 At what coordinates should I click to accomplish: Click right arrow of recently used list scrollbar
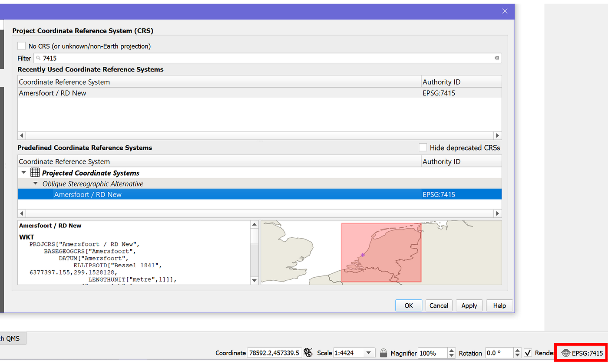coord(498,135)
